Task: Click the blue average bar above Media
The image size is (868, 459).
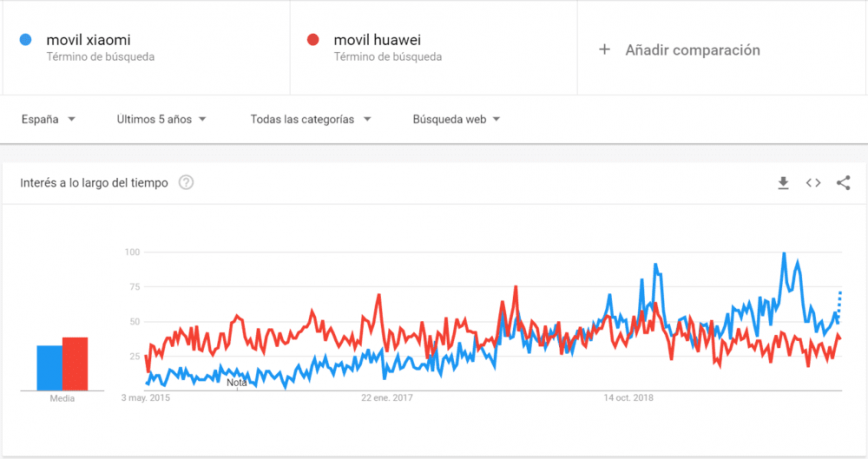Action: pos(49,367)
